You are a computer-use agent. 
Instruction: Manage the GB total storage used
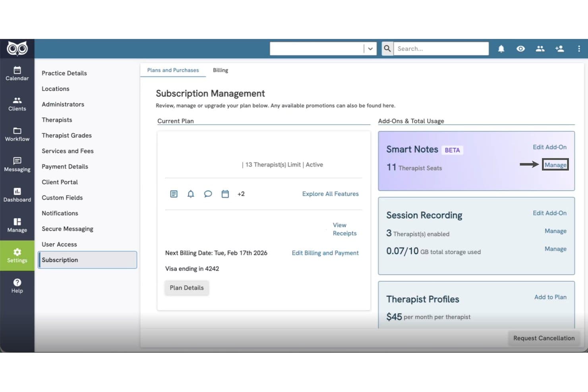[x=555, y=249]
